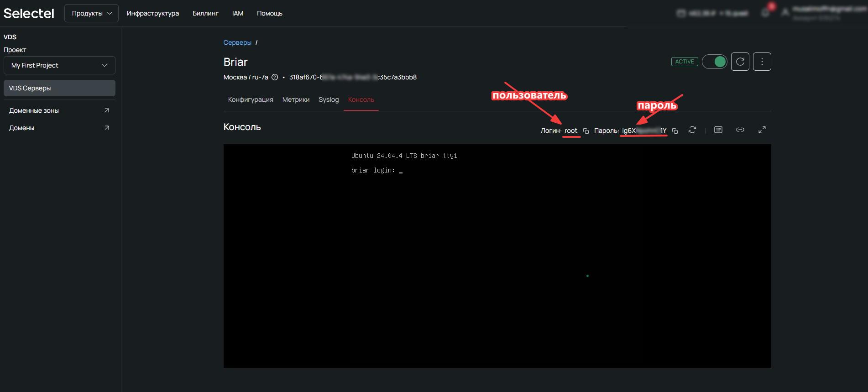868x392 pixels.
Task: Go to the Selectel logo home
Action: (x=29, y=13)
